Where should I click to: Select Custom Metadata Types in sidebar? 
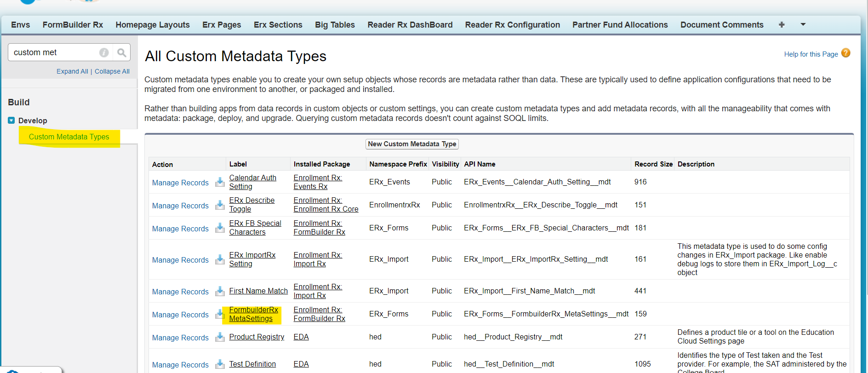click(69, 137)
